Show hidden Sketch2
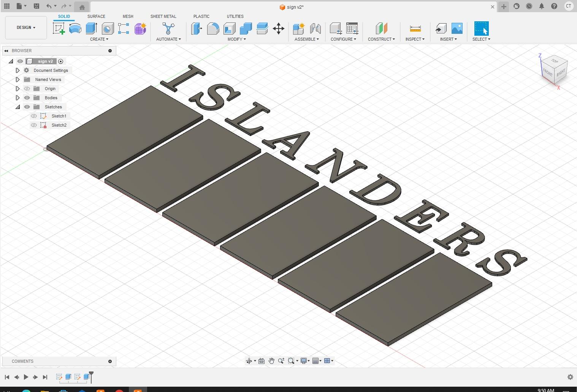 [x=34, y=125]
